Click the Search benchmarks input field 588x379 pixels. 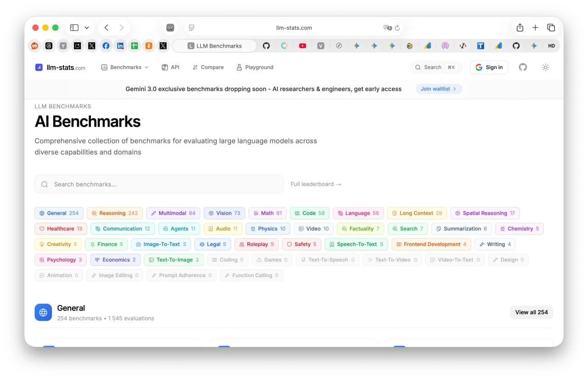tap(159, 184)
